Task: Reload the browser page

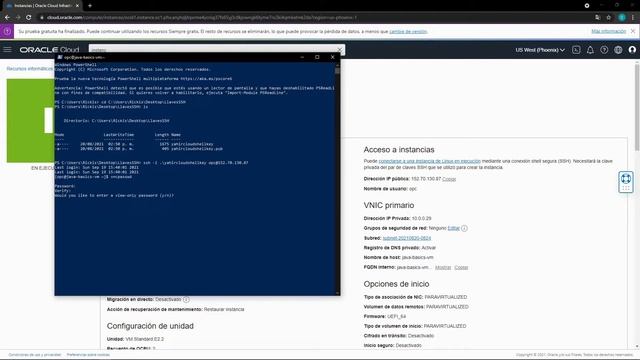Action: tap(29, 18)
